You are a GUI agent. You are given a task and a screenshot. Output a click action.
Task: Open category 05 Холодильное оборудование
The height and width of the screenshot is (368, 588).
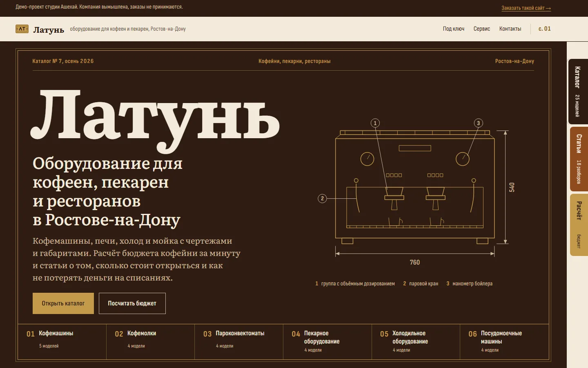pyautogui.click(x=416, y=342)
